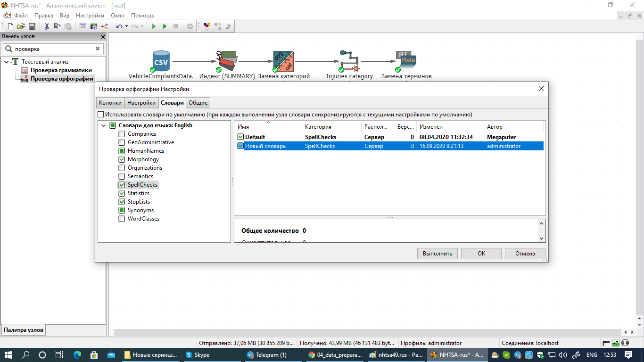Select the Замена категорий dog/cat node

283,61
